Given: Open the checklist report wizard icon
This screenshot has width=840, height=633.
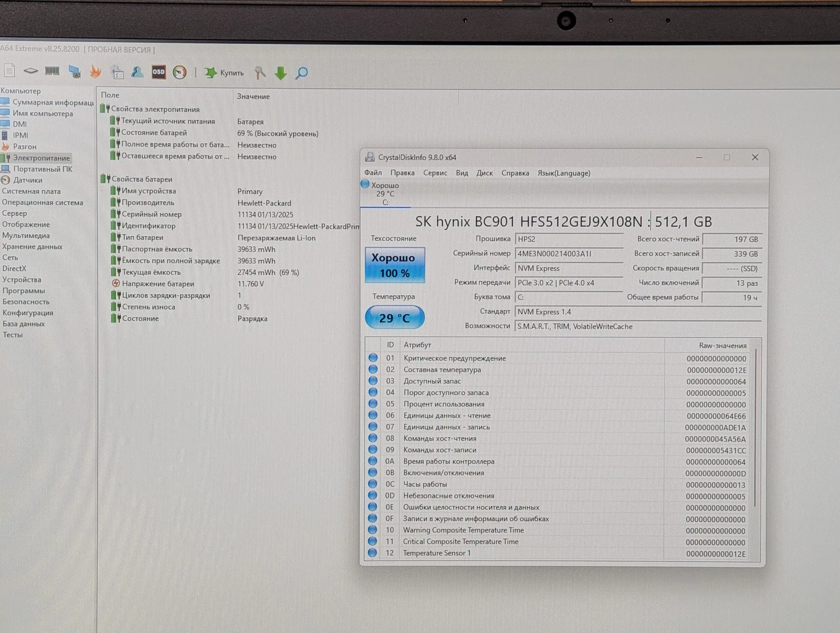Looking at the screenshot, I should (x=117, y=72).
